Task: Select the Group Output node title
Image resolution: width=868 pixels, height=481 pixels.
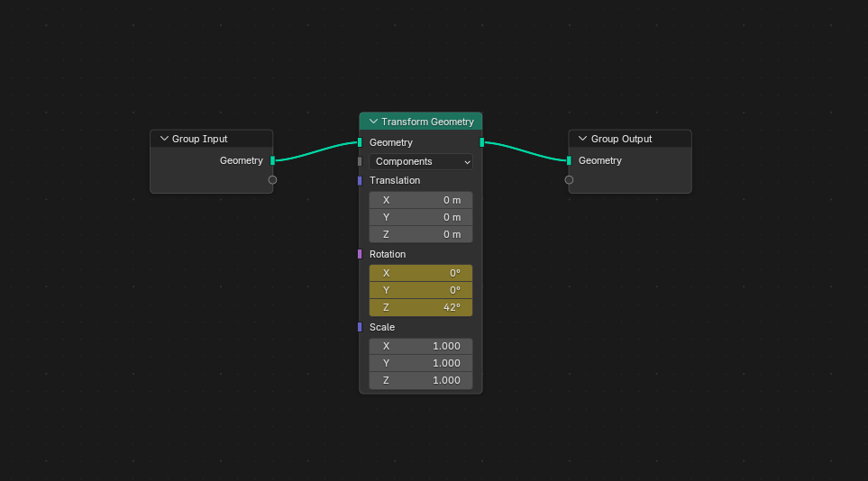Action: 621,139
